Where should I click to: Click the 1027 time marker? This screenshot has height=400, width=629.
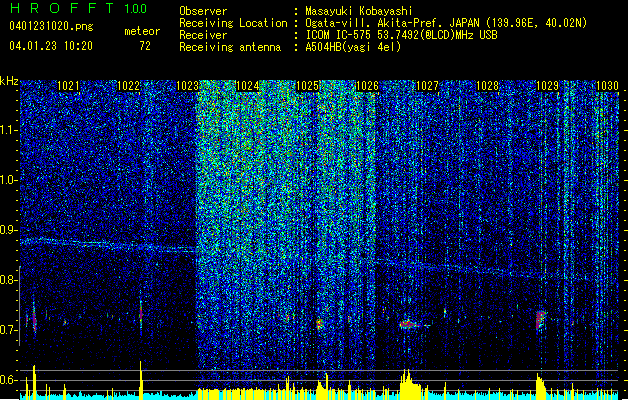click(428, 86)
